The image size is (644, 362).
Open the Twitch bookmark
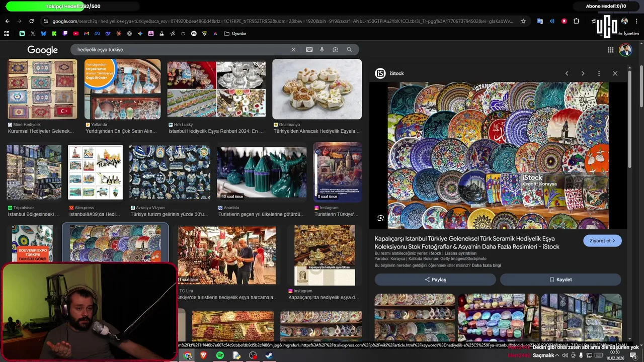65,34
